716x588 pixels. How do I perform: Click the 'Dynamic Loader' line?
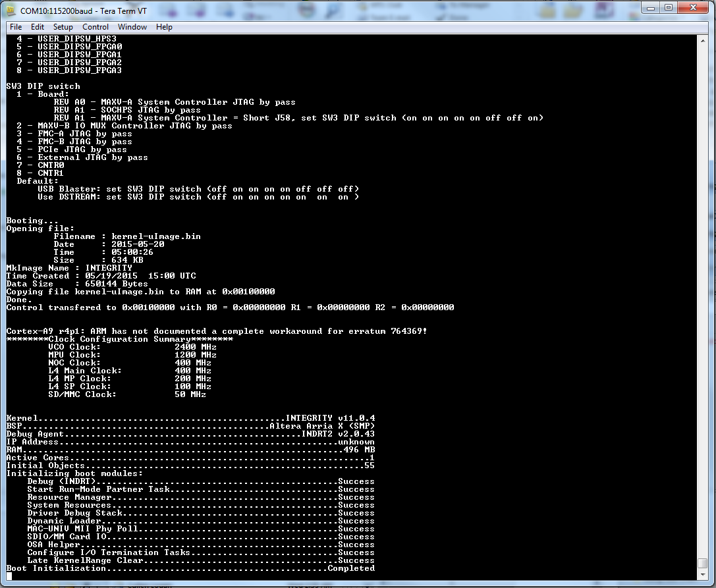click(201, 521)
